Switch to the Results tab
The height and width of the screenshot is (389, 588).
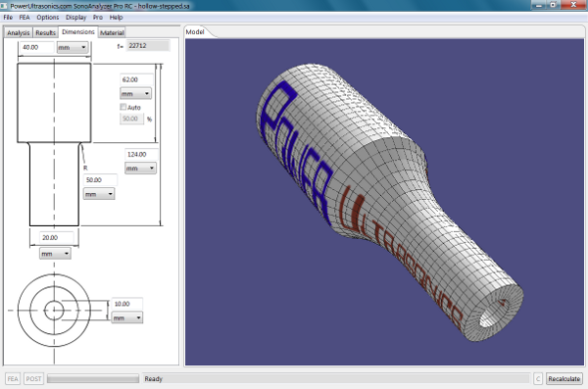pyautogui.click(x=45, y=32)
